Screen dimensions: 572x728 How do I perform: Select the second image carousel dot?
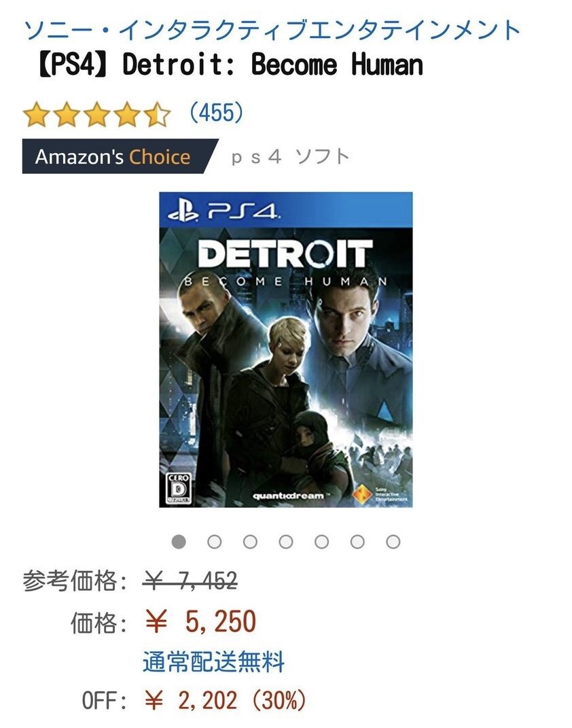pos(214,541)
